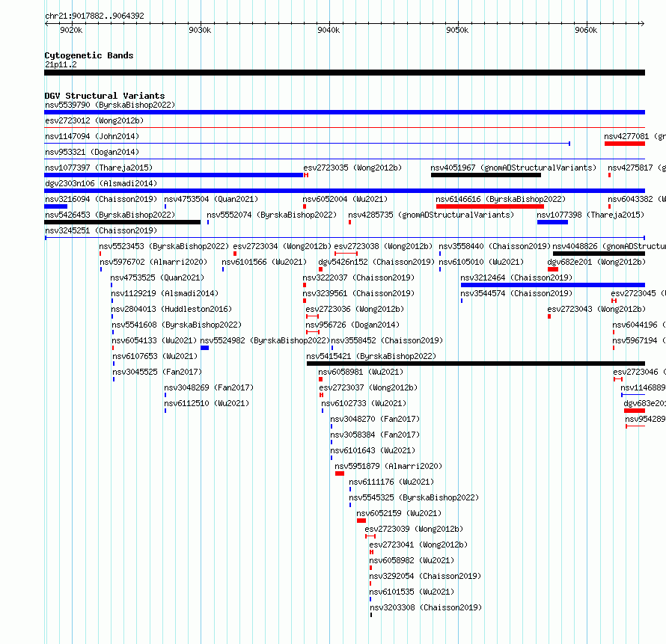Open nsv6052004 (Wu2021) variant label
This screenshot has width=666, height=644.
pyautogui.click(x=345, y=199)
